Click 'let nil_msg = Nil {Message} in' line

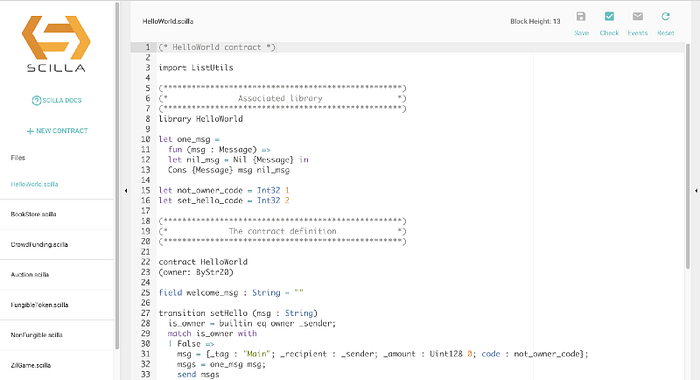pos(238,159)
